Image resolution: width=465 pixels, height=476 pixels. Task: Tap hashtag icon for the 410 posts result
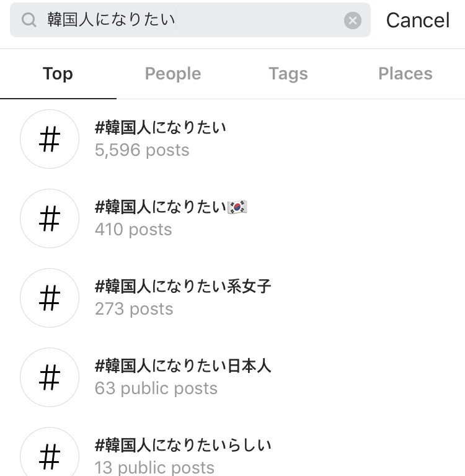pos(50,218)
